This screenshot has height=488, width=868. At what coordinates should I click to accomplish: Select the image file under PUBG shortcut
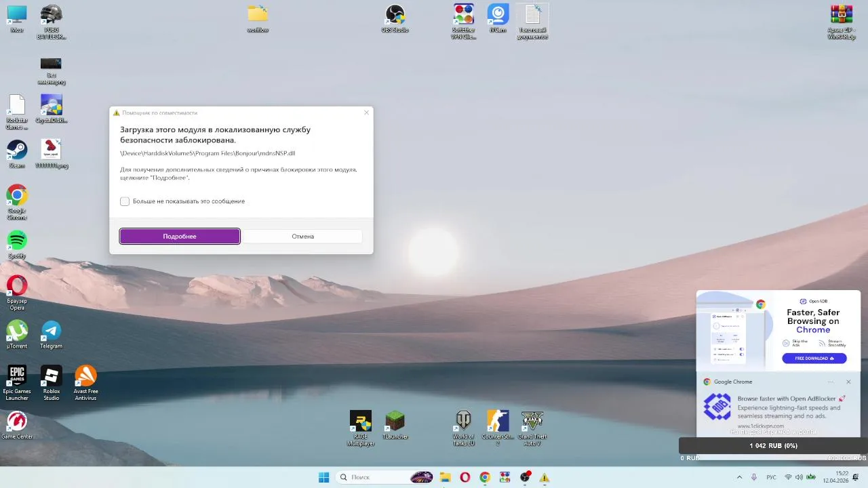(x=52, y=70)
